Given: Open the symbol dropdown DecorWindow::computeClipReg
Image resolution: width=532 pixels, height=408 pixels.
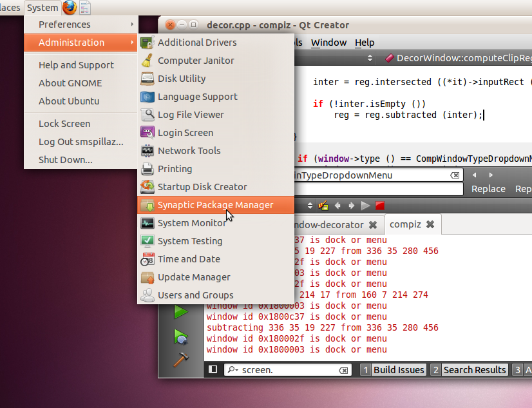Looking at the screenshot, I should point(458,58).
